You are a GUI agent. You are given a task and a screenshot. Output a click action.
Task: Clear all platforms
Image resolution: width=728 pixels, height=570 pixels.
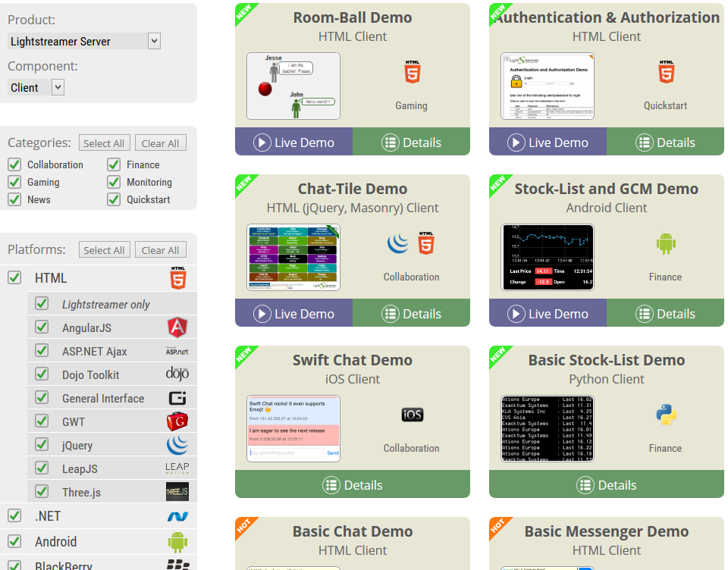pyautogui.click(x=160, y=249)
